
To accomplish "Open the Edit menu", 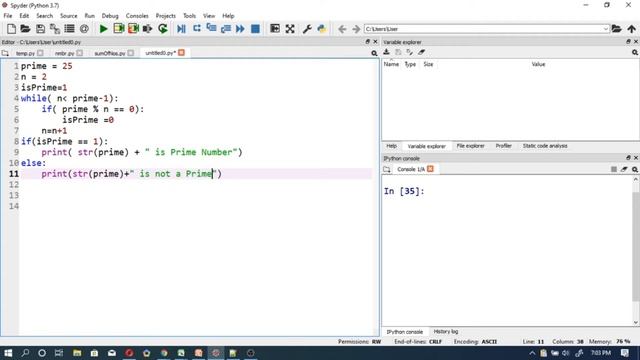I will coord(24,16).
